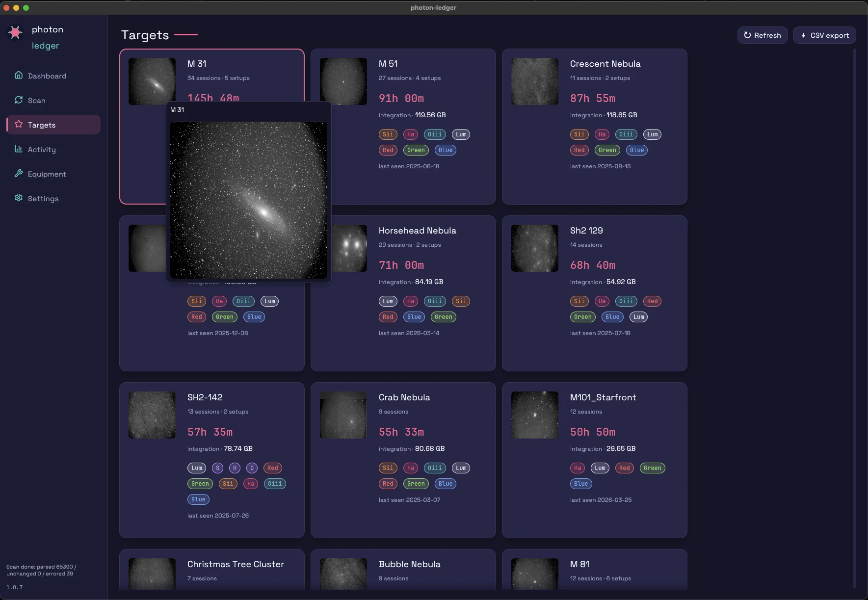Select the "55h 33m" integration time
The height and width of the screenshot is (600, 868).
(x=401, y=432)
